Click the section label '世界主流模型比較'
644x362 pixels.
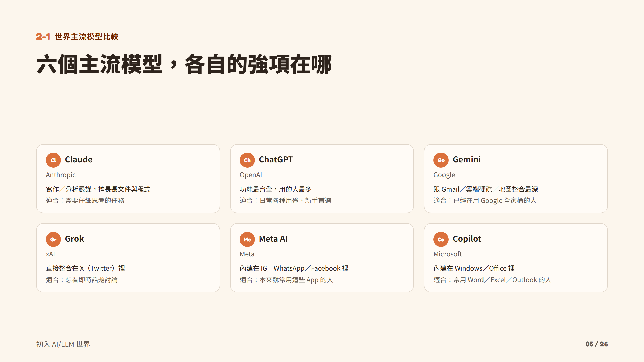tap(87, 37)
